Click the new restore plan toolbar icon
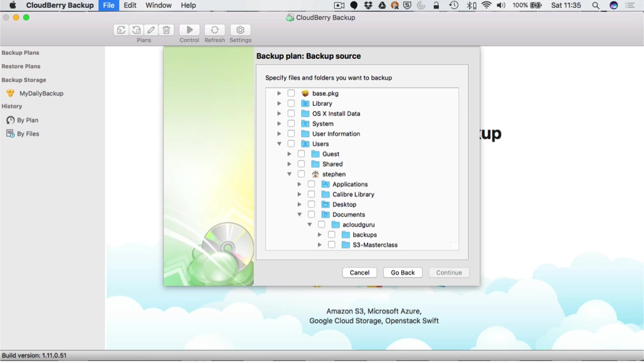The width and height of the screenshot is (644, 362). [136, 30]
